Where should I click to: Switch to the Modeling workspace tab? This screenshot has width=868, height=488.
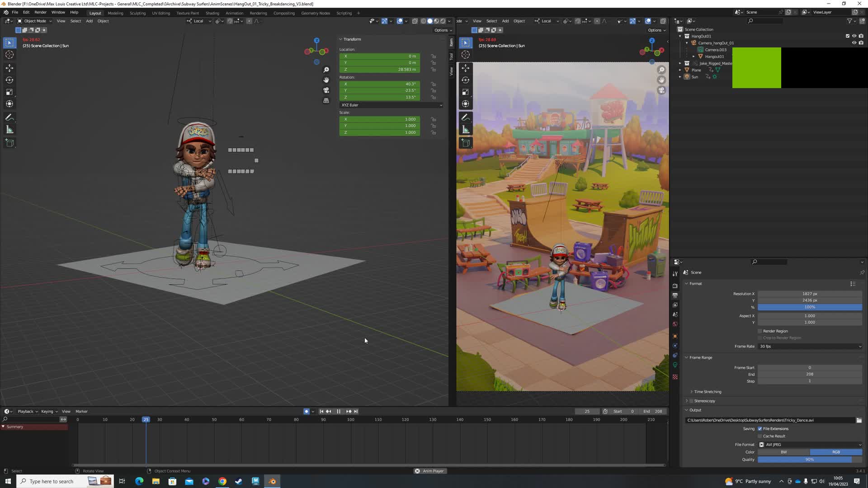click(115, 13)
